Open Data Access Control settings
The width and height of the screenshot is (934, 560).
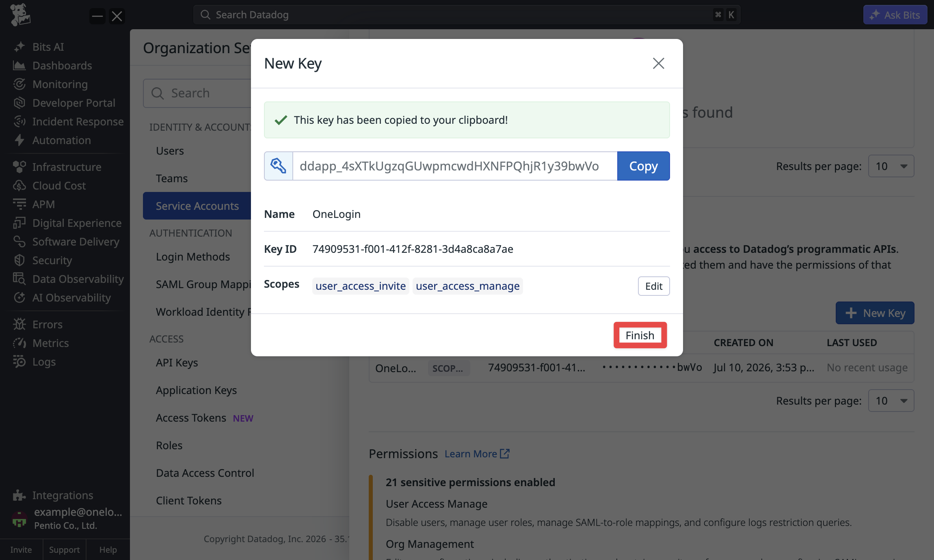point(205,473)
